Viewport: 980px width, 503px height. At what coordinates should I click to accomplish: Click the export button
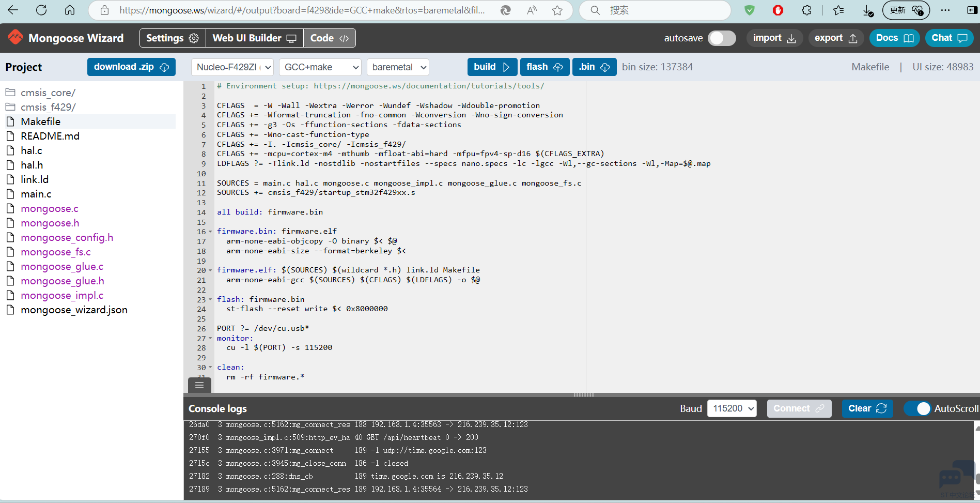[x=836, y=38]
